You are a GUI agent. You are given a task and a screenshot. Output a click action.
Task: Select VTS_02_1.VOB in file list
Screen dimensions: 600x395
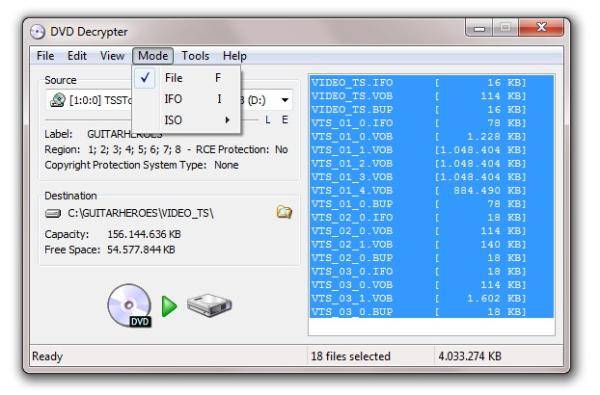pyautogui.click(x=432, y=244)
